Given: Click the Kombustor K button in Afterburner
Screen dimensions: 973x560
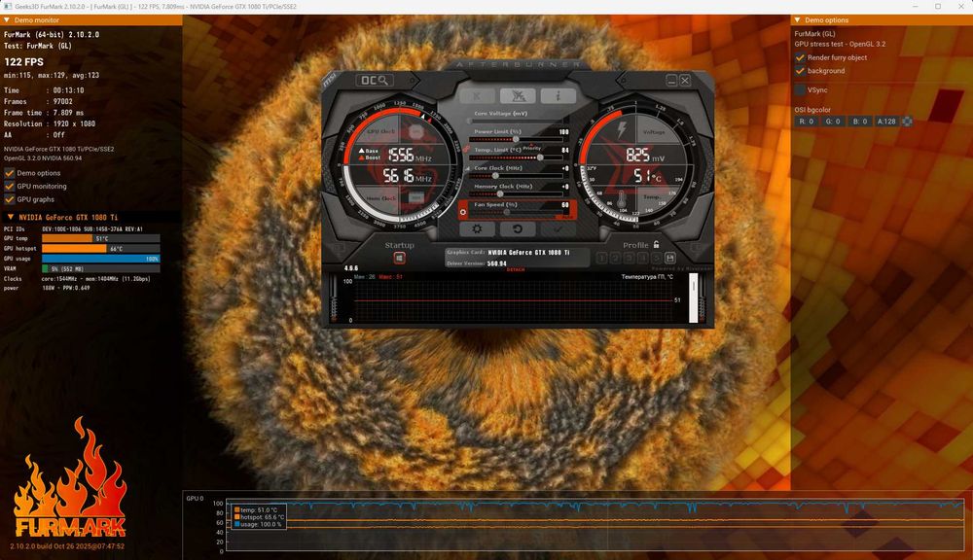Looking at the screenshot, I should [x=477, y=96].
